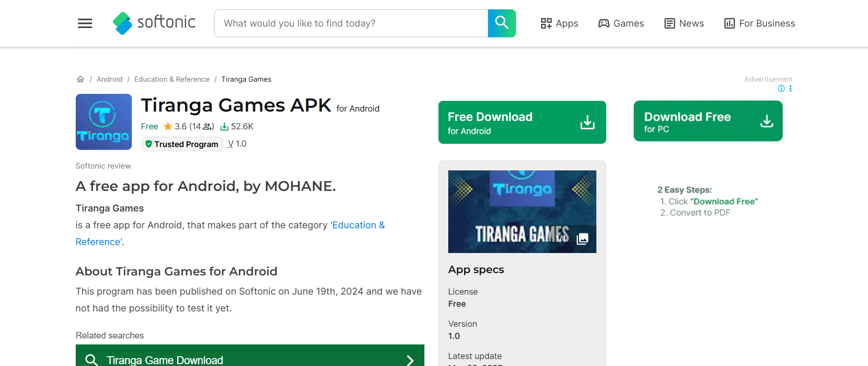Click the version 1.0 label
The width and height of the screenshot is (868, 366).
click(237, 144)
